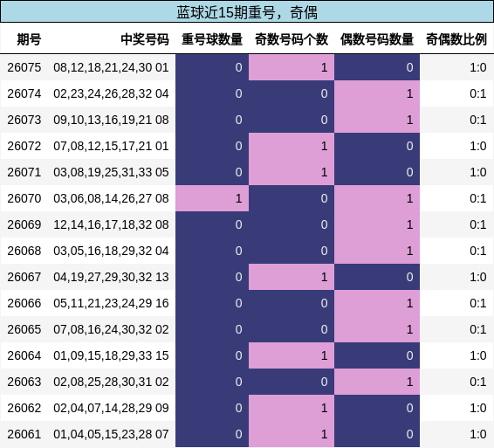The height and width of the screenshot is (448, 494).
Task: Click the 偶数号码数量 cell in row 26075
Action: point(377,67)
